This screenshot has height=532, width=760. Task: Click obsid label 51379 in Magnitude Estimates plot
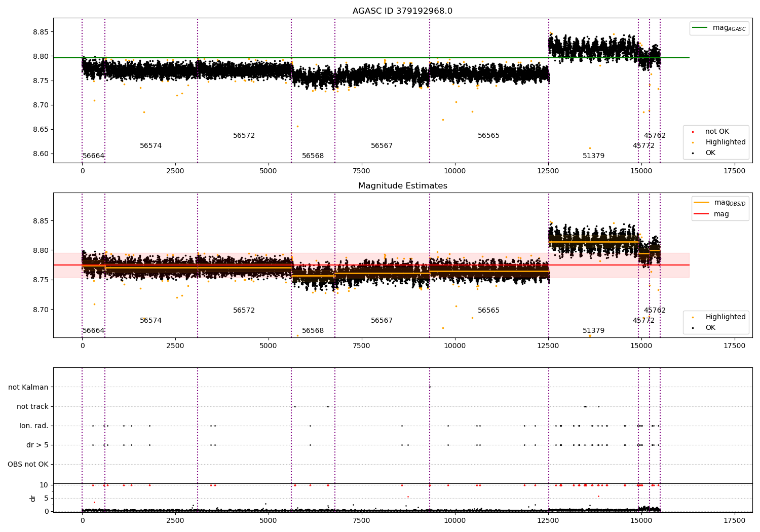(x=593, y=331)
